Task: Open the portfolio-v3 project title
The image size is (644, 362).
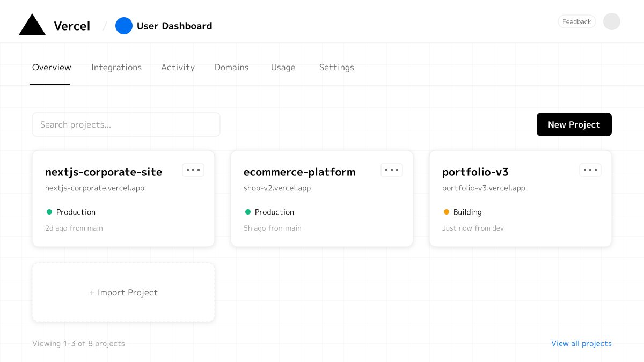Action: pos(475,172)
